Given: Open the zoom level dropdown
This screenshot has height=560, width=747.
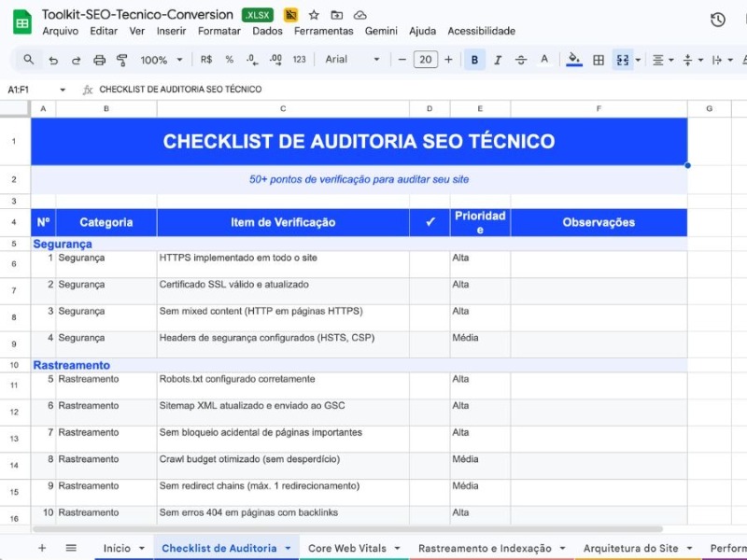Looking at the screenshot, I should click(161, 60).
